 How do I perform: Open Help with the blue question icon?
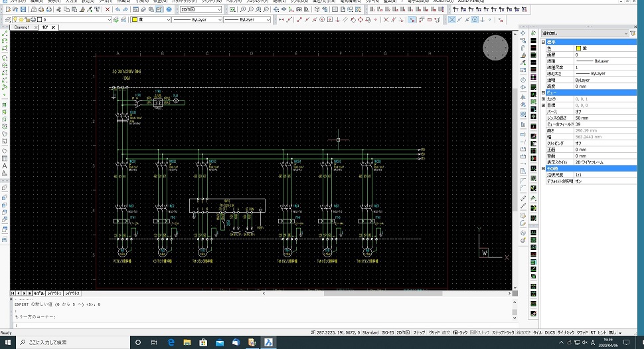tap(169, 9)
